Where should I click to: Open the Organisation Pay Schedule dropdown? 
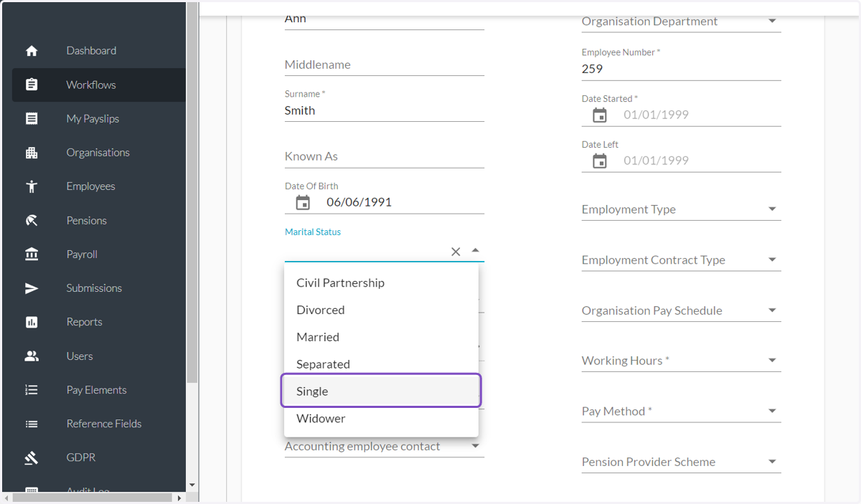pos(772,310)
